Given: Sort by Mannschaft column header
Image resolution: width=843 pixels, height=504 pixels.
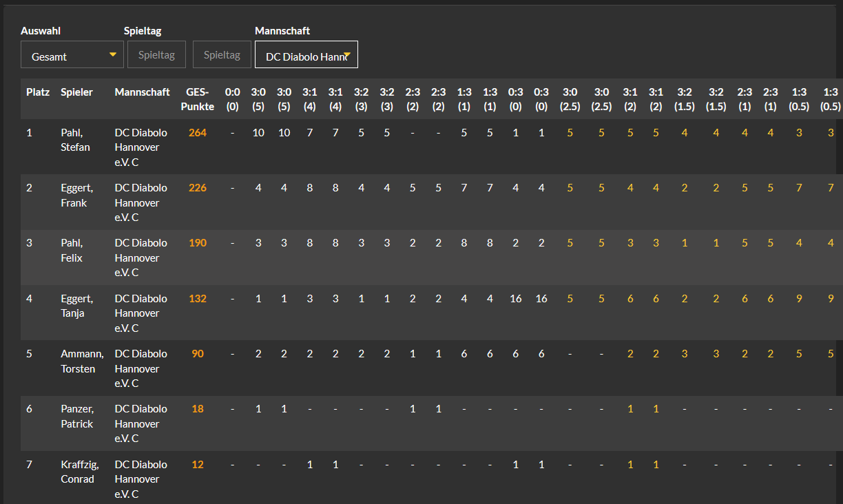Looking at the screenshot, I should point(143,92).
